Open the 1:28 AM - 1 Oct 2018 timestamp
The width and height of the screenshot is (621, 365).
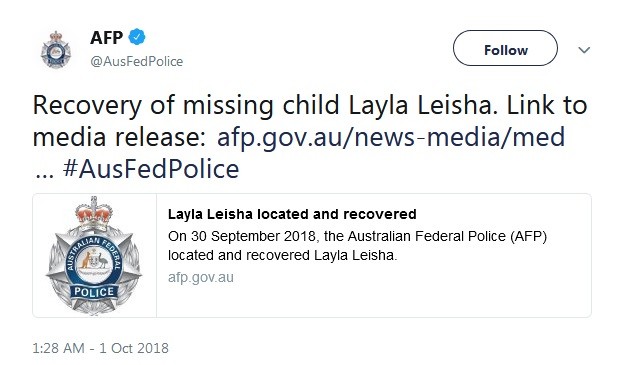coord(101,348)
